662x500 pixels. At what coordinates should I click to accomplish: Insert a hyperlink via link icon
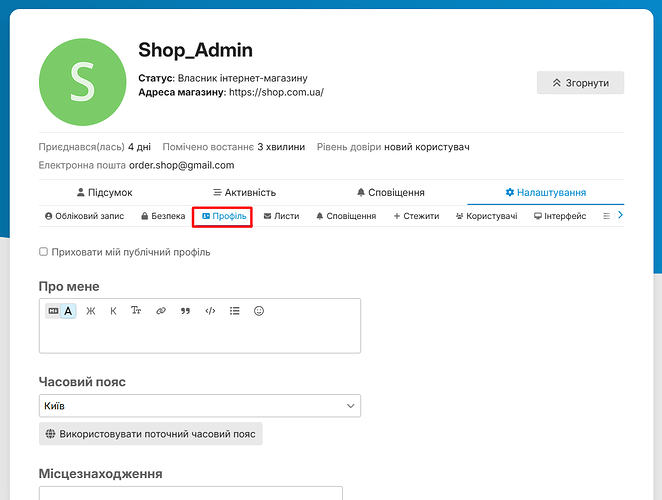tap(161, 311)
